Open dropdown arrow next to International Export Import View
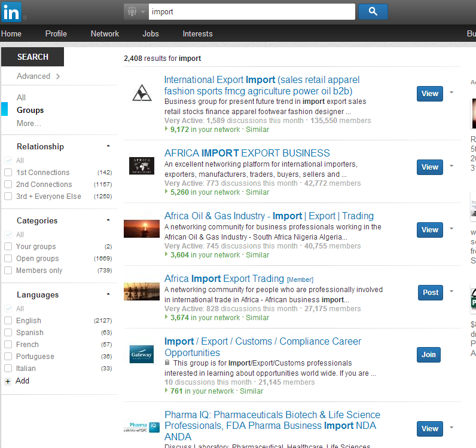This screenshot has width=476, height=448. (451, 93)
